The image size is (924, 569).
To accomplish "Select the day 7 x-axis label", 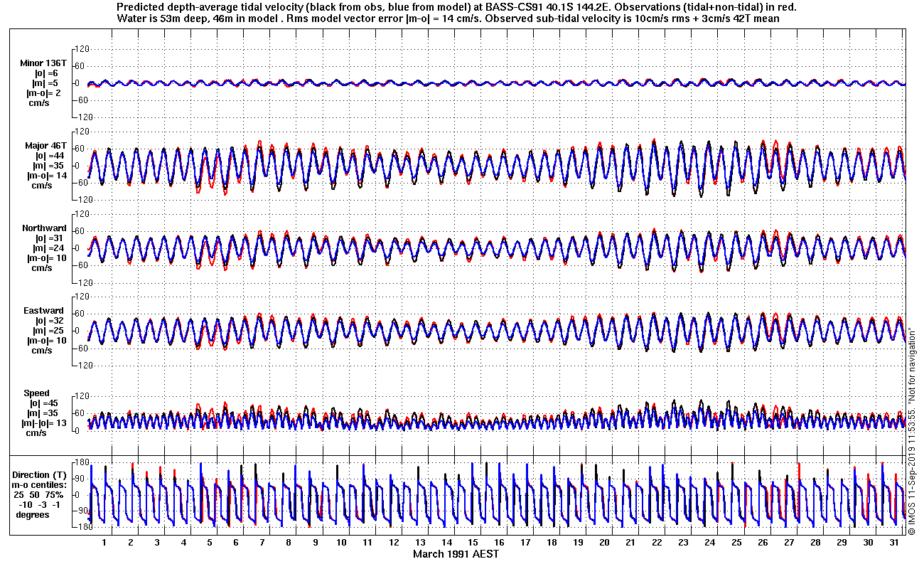I will tap(262, 542).
